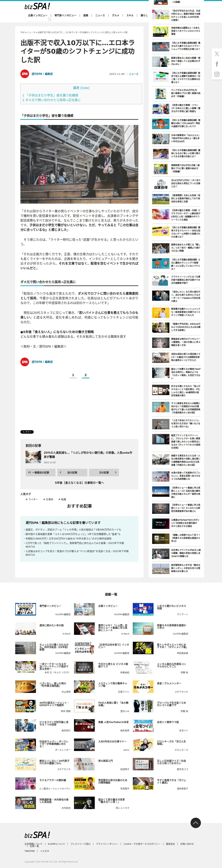Click the red SPA! author avatar under title
The height and width of the screenshot is (868, 222).
[25, 74]
